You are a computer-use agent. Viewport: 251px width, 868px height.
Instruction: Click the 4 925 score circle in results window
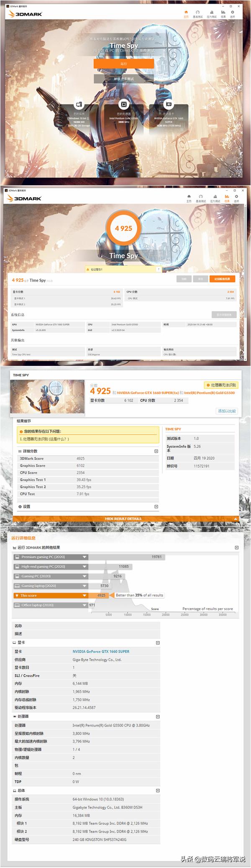(x=123, y=228)
